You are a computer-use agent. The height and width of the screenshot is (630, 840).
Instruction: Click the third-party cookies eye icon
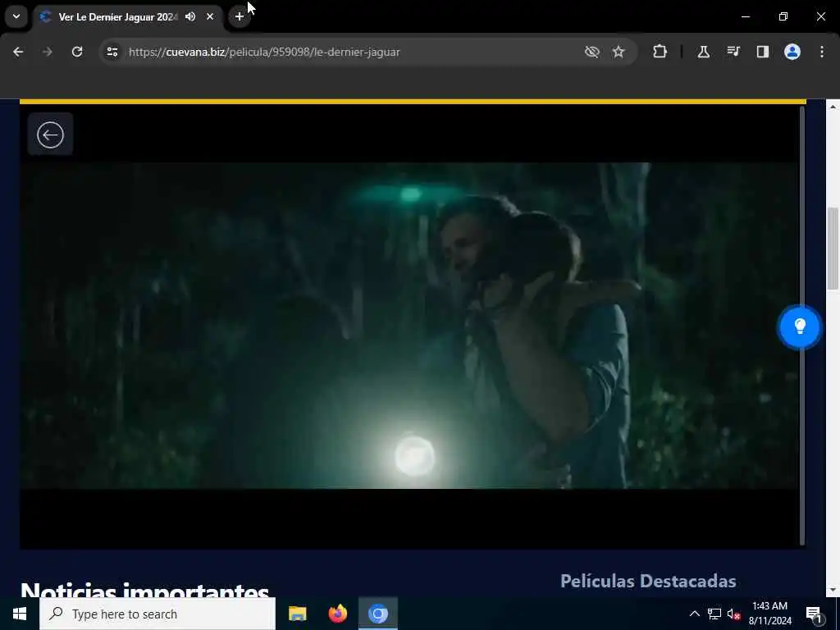[x=592, y=52]
